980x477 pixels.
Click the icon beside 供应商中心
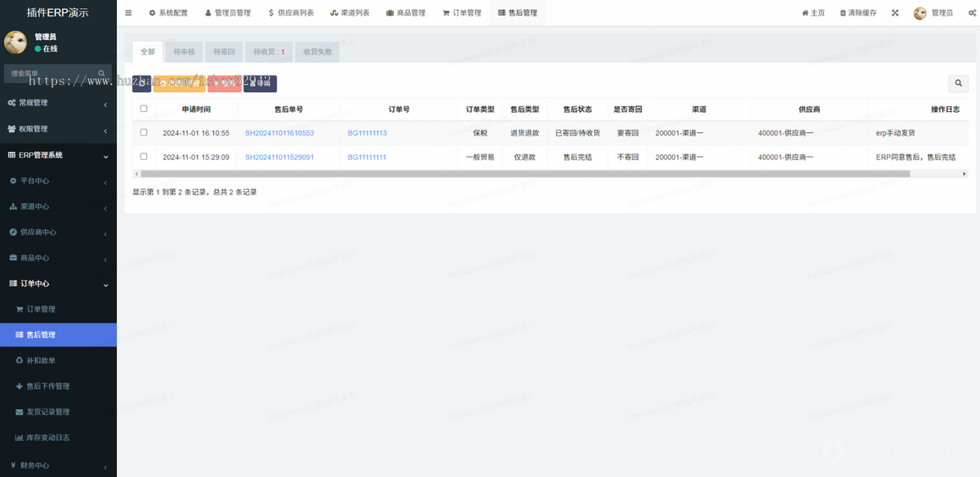(x=13, y=232)
